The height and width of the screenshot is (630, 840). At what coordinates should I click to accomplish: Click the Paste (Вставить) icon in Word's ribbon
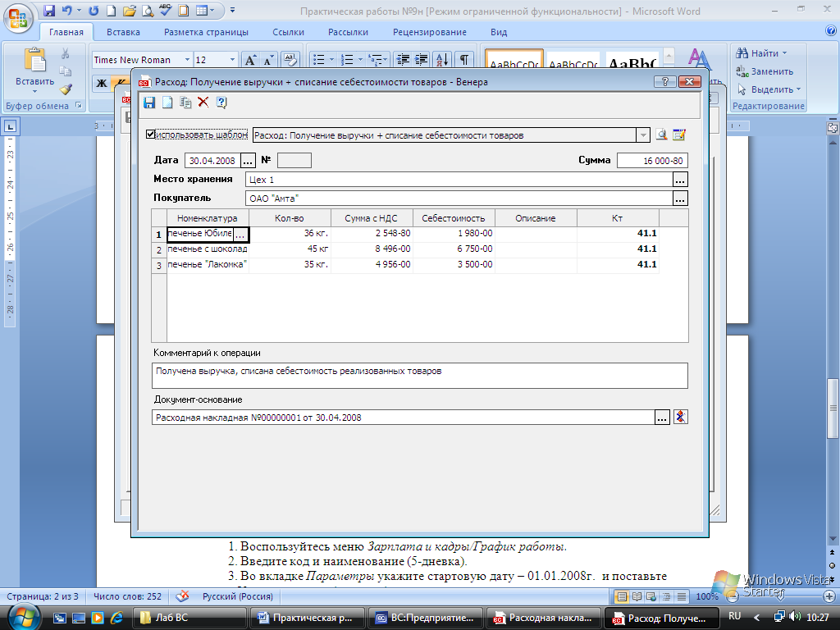(x=34, y=61)
